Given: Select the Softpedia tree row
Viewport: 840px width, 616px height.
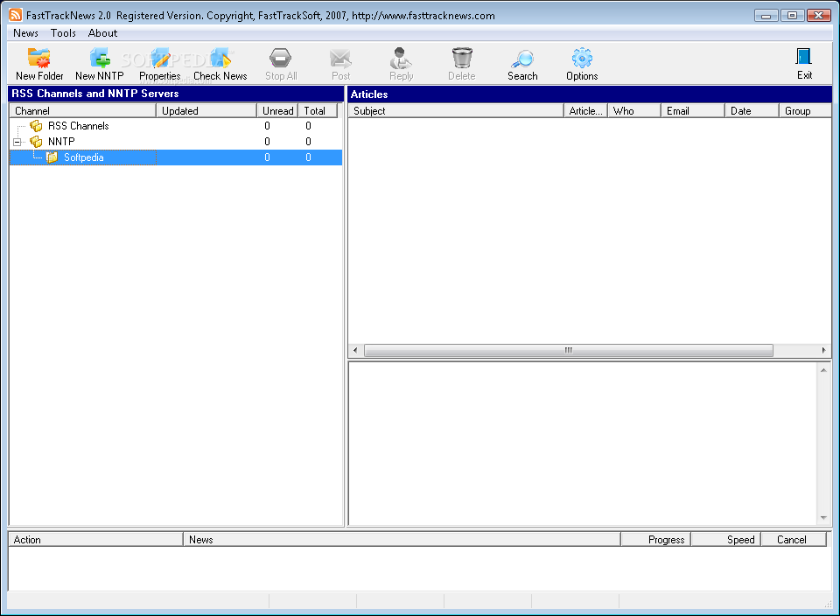Looking at the screenshot, I should [176, 157].
